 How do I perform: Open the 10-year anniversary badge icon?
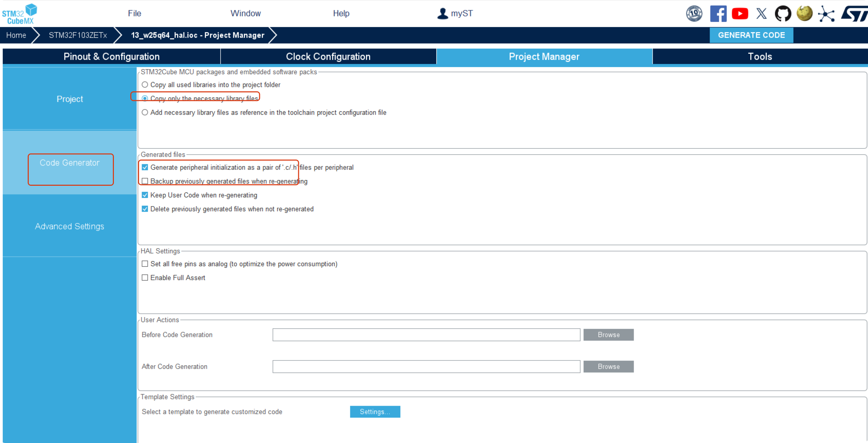click(694, 14)
